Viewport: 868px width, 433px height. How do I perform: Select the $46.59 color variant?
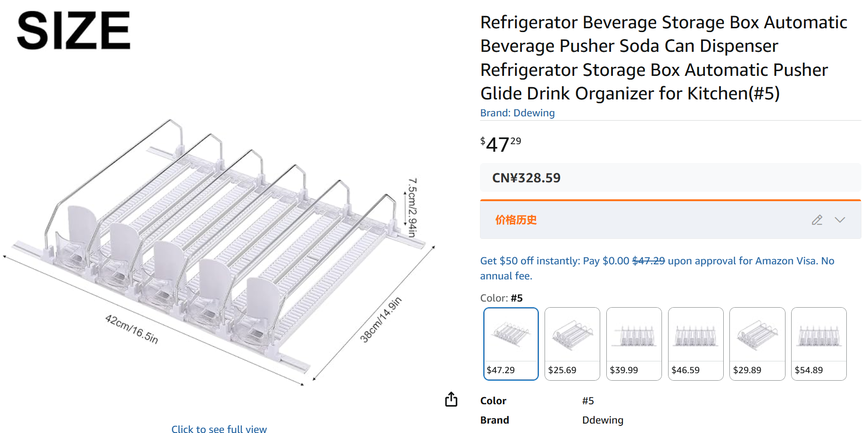[695, 343]
